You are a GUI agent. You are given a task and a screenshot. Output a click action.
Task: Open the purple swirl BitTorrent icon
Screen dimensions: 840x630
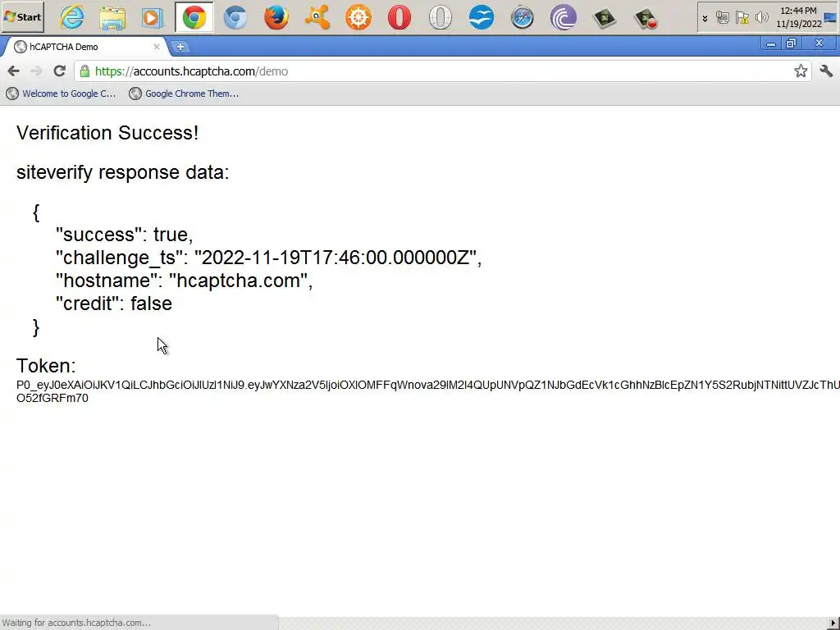point(563,18)
